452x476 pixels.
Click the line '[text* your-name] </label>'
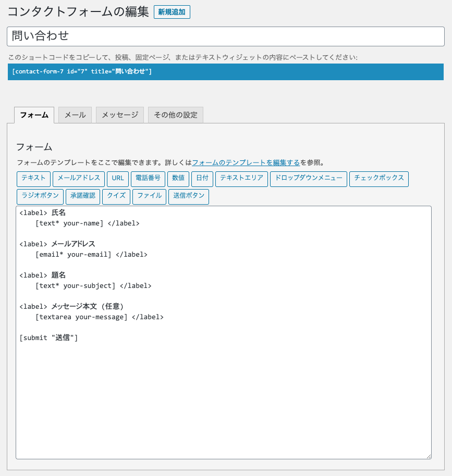[88, 223]
